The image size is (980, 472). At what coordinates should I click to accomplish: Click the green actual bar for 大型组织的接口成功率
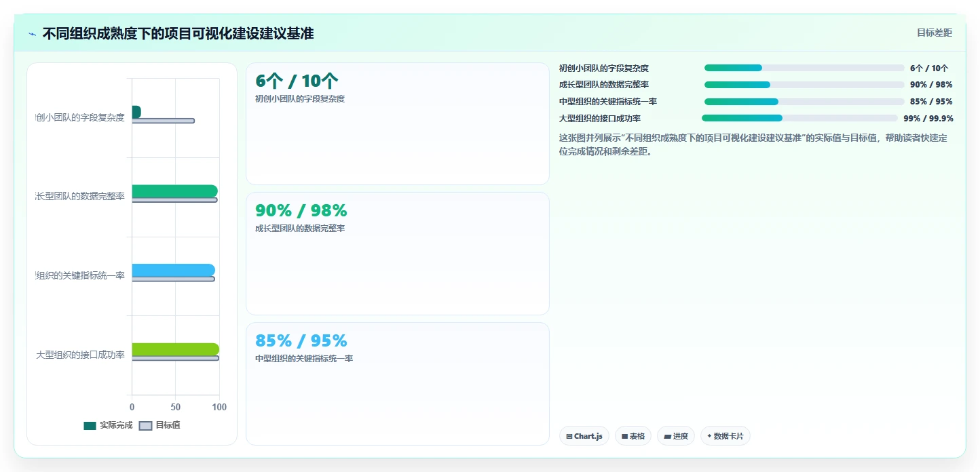175,349
